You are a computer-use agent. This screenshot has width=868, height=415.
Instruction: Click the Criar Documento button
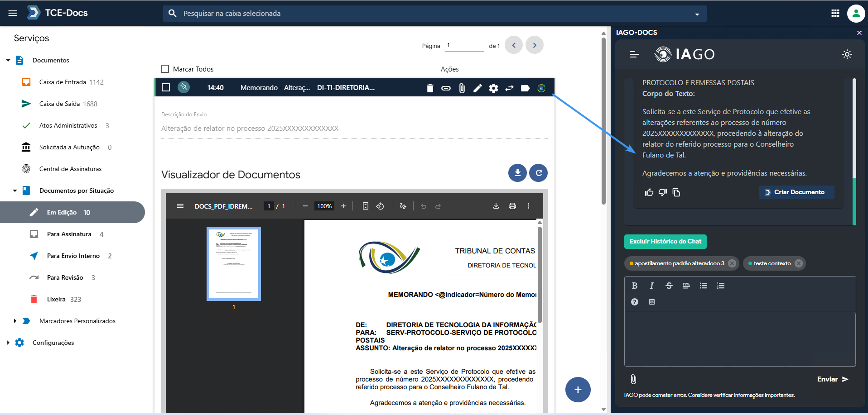point(796,192)
